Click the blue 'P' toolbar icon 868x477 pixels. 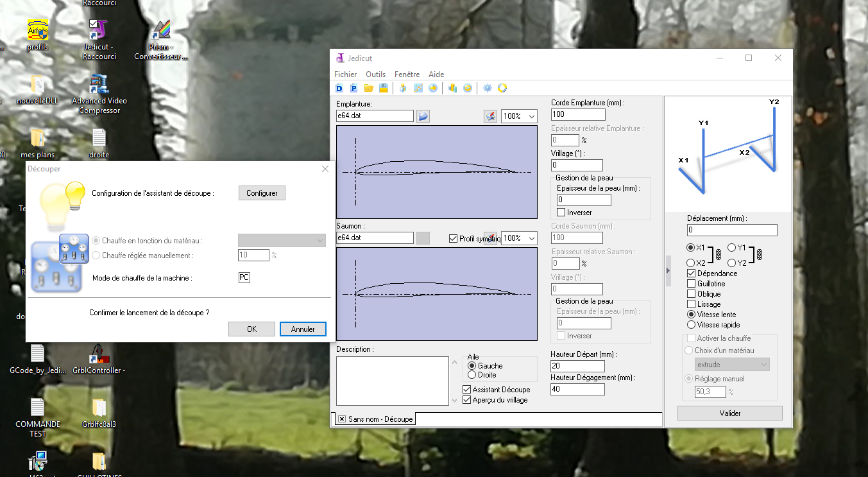(353, 88)
